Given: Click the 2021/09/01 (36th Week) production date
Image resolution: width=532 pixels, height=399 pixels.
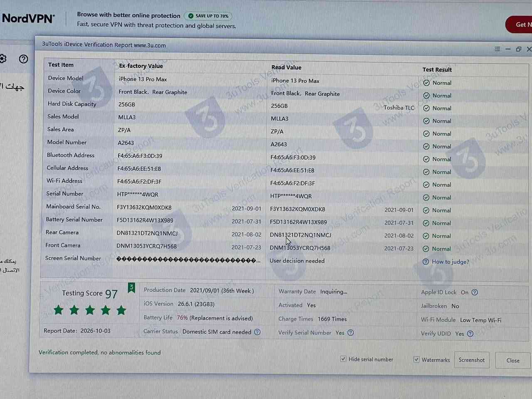Looking at the screenshot, I should (222, 291).
